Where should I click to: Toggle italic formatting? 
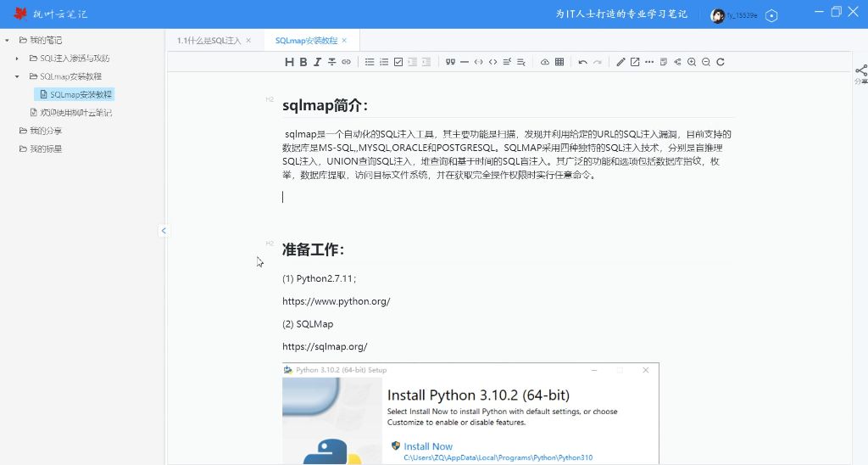click(x=317, y=62)
